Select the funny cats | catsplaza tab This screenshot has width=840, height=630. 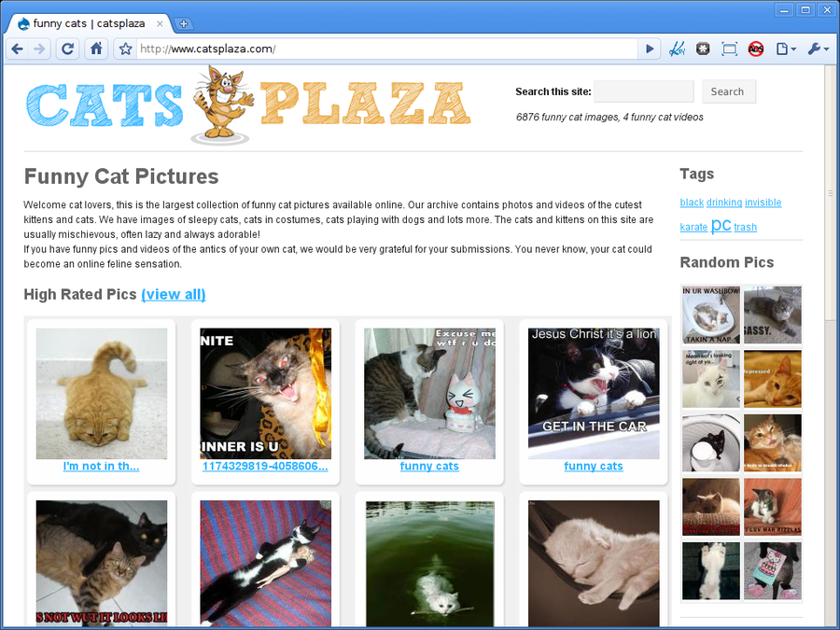89,23
